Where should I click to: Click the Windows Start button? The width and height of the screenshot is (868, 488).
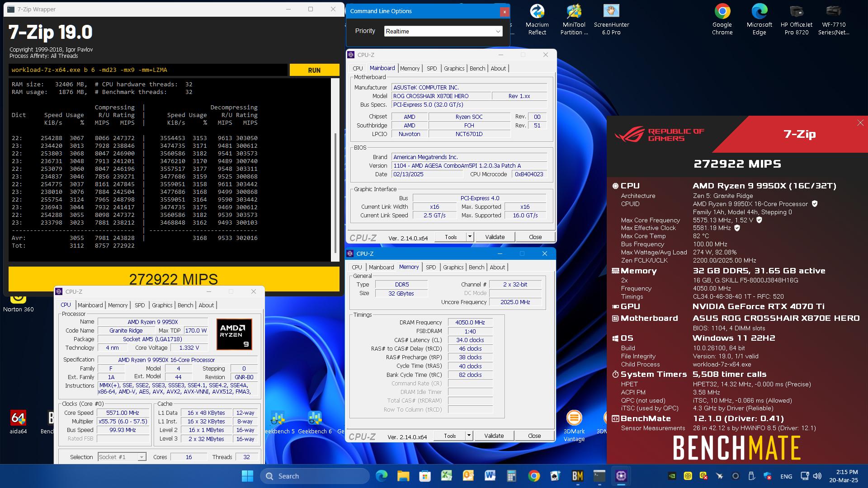247,476
